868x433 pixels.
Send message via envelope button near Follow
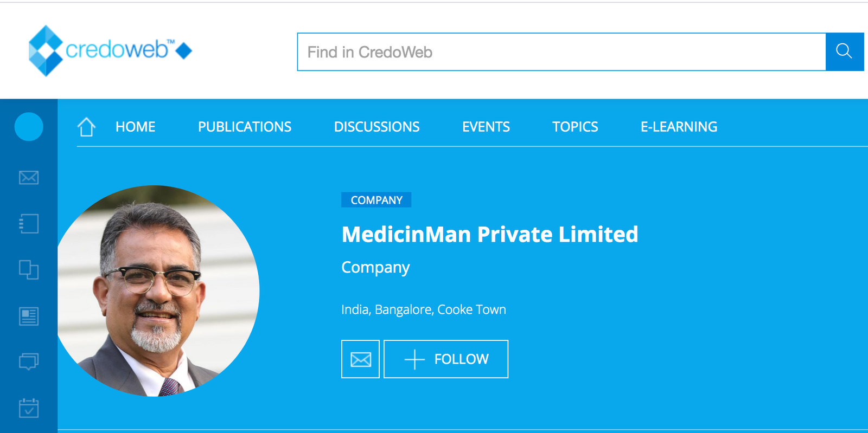coord(360,359)
